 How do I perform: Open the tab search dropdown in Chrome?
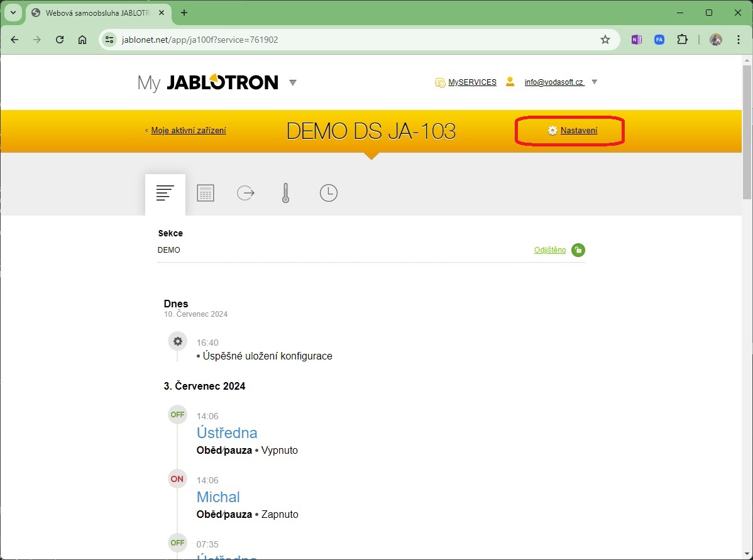[x=13, y=13]
